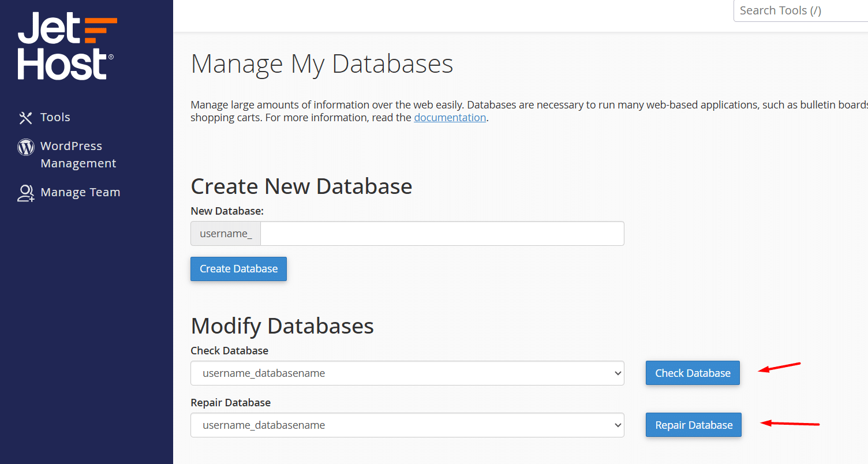Screen dimensions: 868x464
Task: Open WordPress Management in the sidebar
Action: point(78,155)
